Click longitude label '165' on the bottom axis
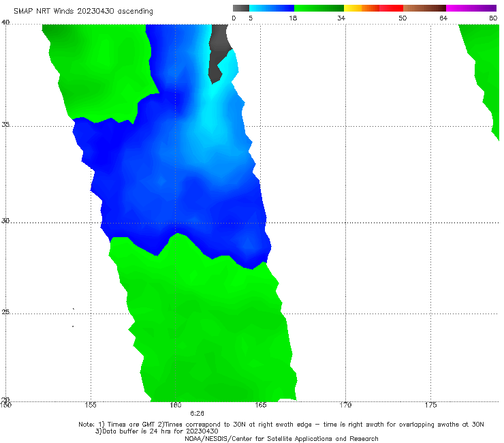 [261, 405]
